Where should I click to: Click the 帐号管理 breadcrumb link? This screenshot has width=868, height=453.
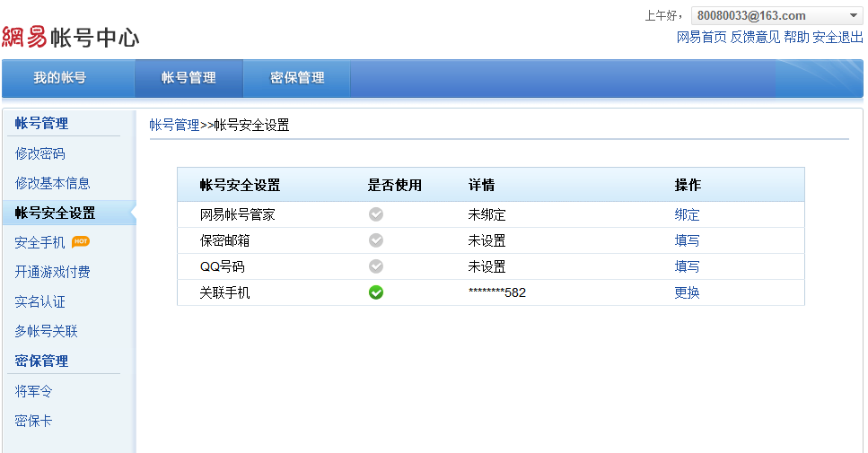coord(174,125)
